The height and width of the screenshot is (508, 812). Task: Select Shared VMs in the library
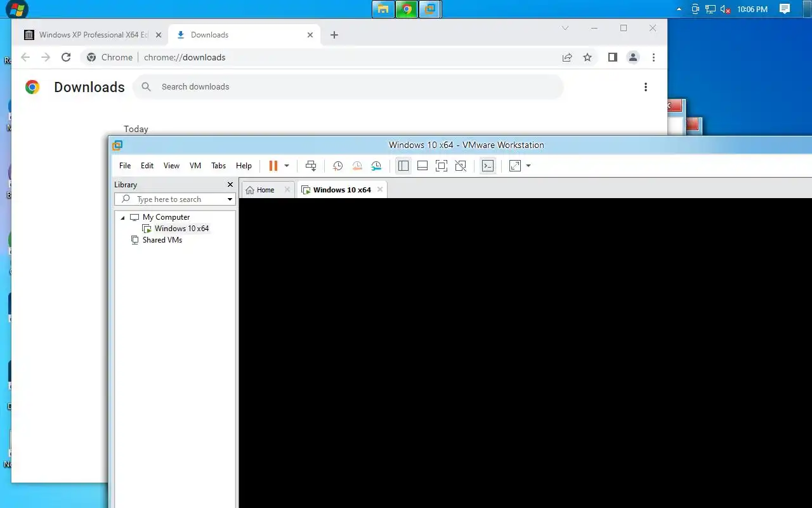coord(162,240)
